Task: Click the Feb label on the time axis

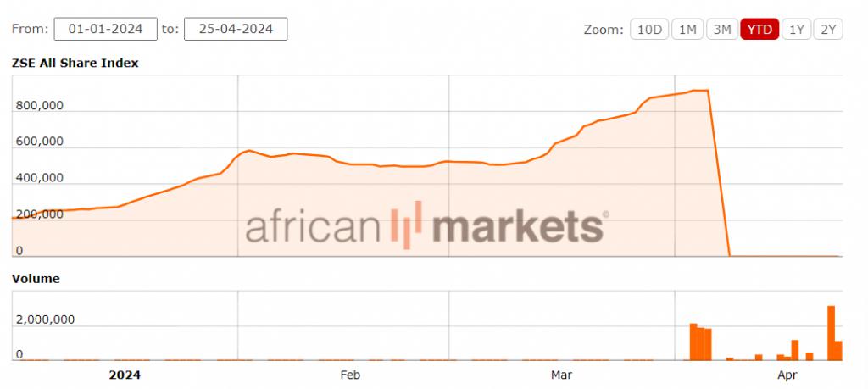Action: pos(350,374)
